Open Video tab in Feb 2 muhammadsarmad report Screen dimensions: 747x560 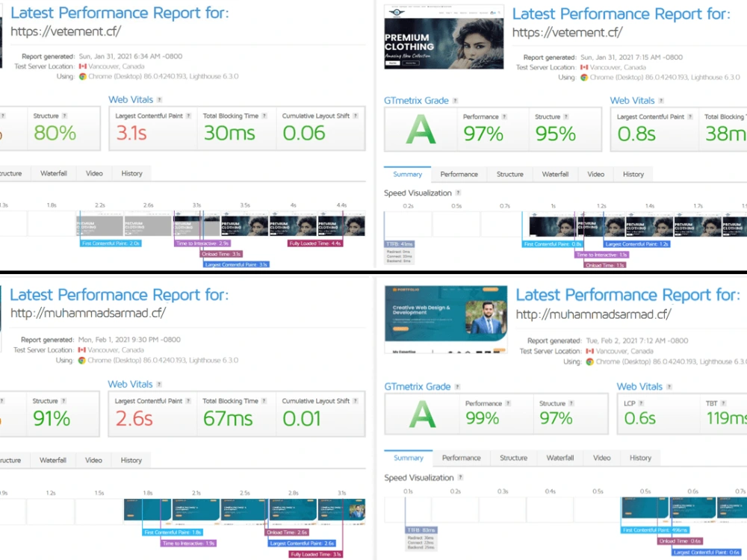click(x=601, y=458)
